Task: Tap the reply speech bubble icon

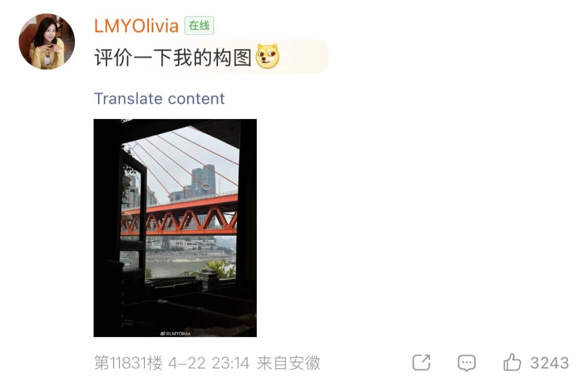Action: click(466, 363)
